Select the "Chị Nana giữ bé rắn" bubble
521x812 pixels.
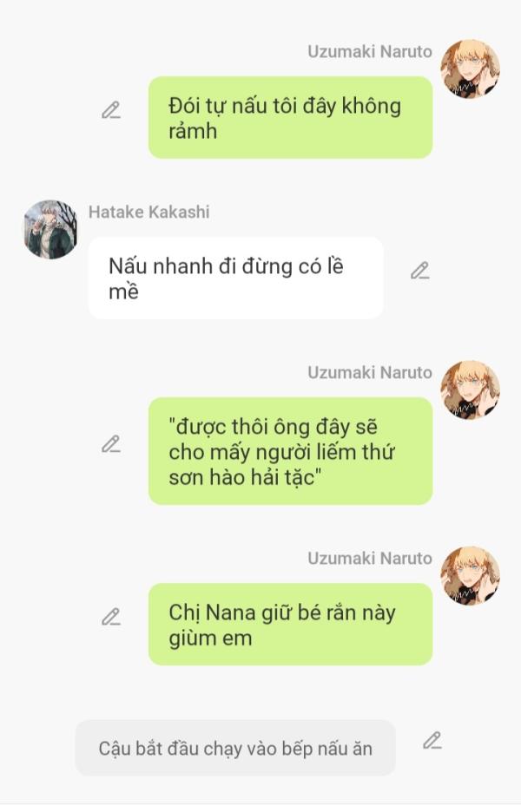point(290,624)
